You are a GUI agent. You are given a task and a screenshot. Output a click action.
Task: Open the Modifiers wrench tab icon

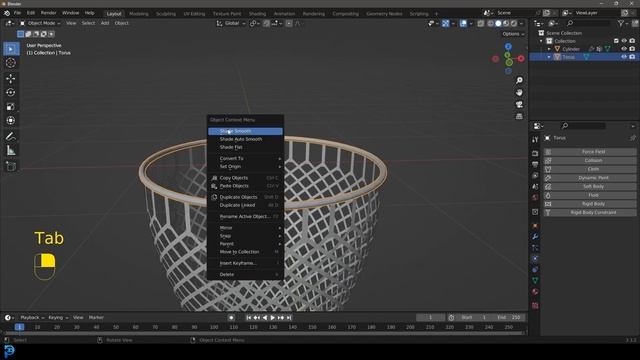[535, 237]
